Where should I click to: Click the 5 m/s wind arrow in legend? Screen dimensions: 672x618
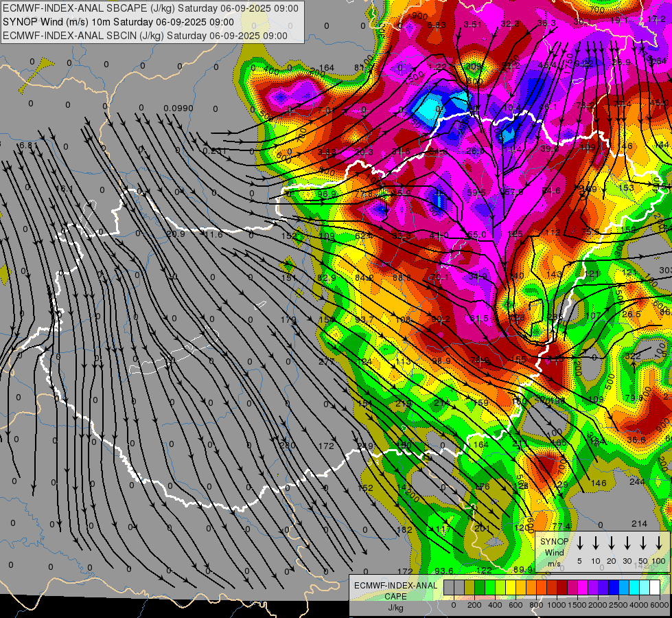(580, 543)
